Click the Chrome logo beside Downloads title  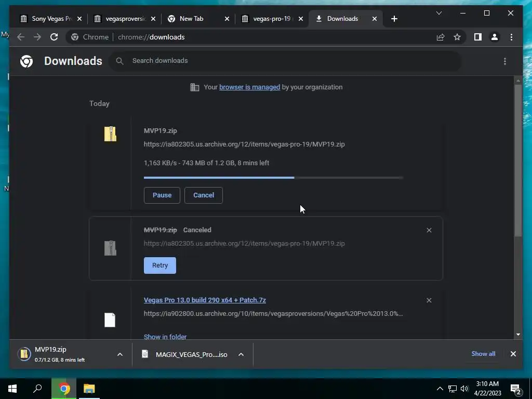pyautogui.click(x=26, y=61)
